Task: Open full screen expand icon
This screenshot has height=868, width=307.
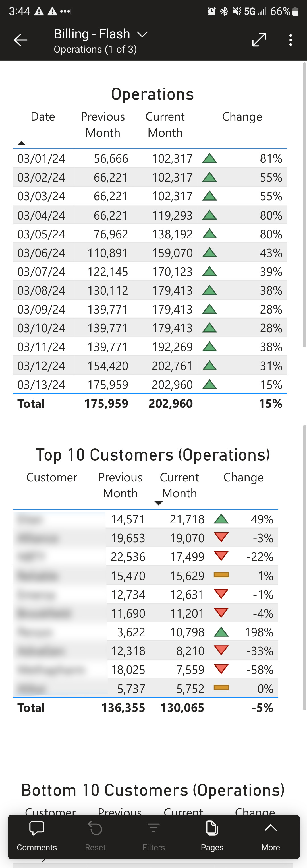Action: tap(259, 40)
